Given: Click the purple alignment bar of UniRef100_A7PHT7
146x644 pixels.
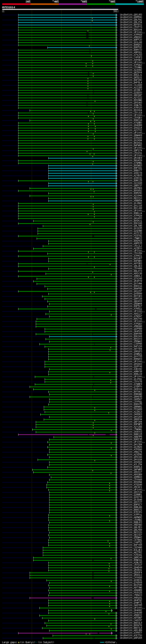Looking at the screenshot, I should pyautogui.click(x=65, y=633).
